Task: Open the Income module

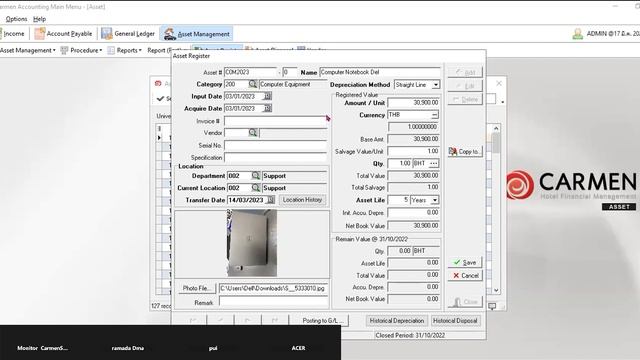Action: (12, 34)
